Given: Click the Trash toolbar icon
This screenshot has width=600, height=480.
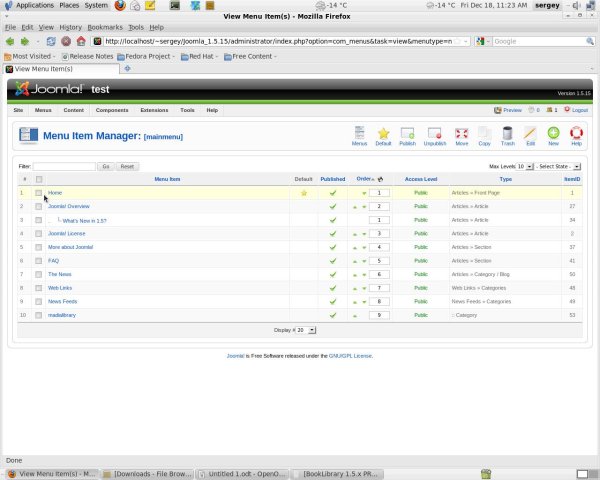Looking at the screenshot, I should pos(507,136).
